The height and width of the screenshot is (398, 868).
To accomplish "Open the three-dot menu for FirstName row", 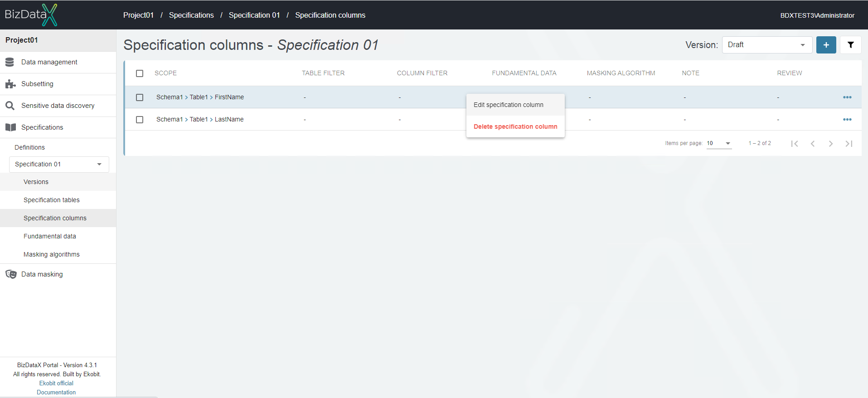I will pyautogui.click(x=847, y=97).
